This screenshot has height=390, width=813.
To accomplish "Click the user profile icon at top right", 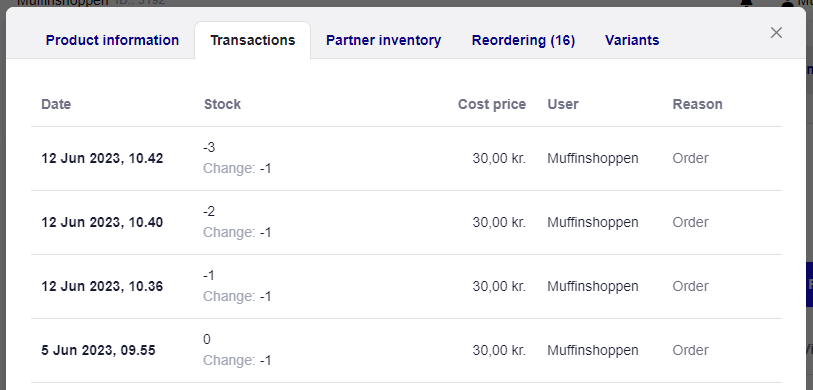I will tap(787, 3).
